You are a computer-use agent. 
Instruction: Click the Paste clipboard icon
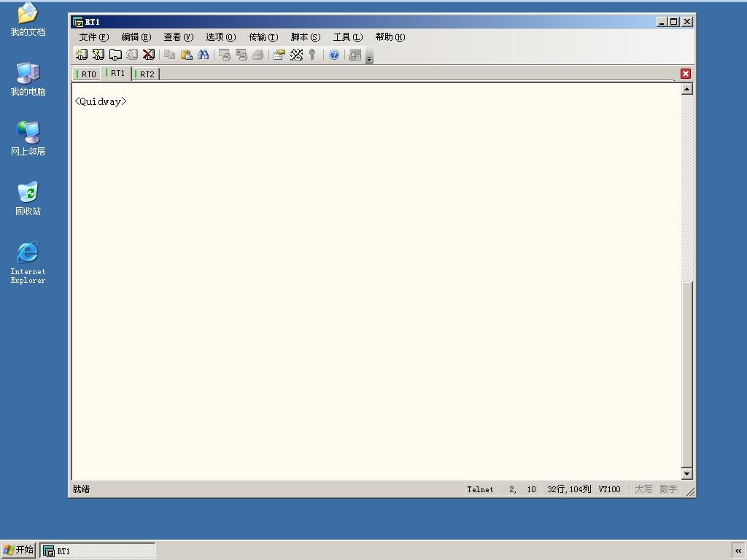tap(186, 55)
